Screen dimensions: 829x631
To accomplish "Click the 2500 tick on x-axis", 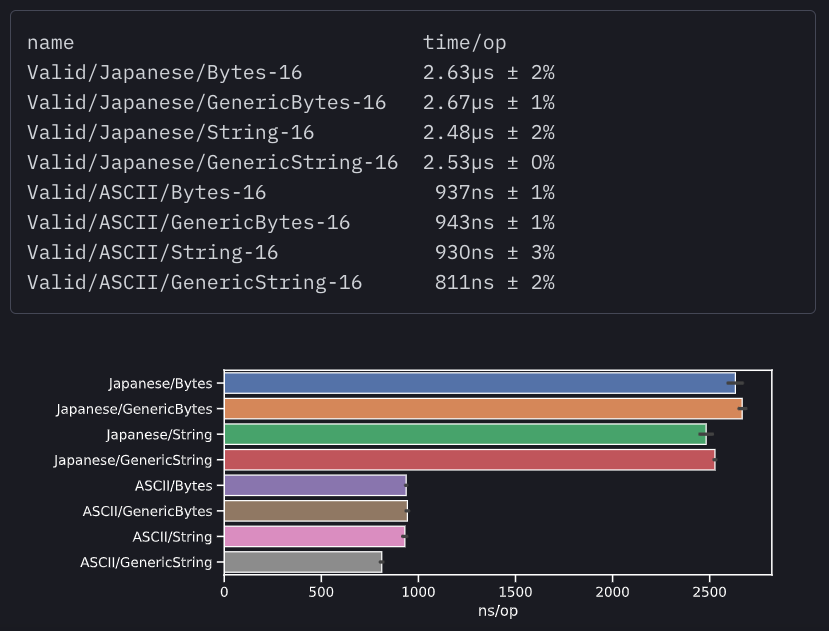I will pos(709,591).
